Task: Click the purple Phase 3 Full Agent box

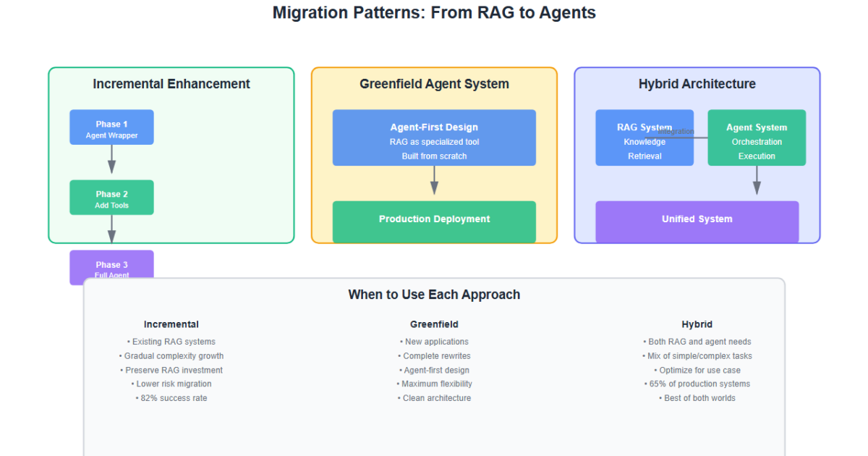Action: (x=111, y=263)
